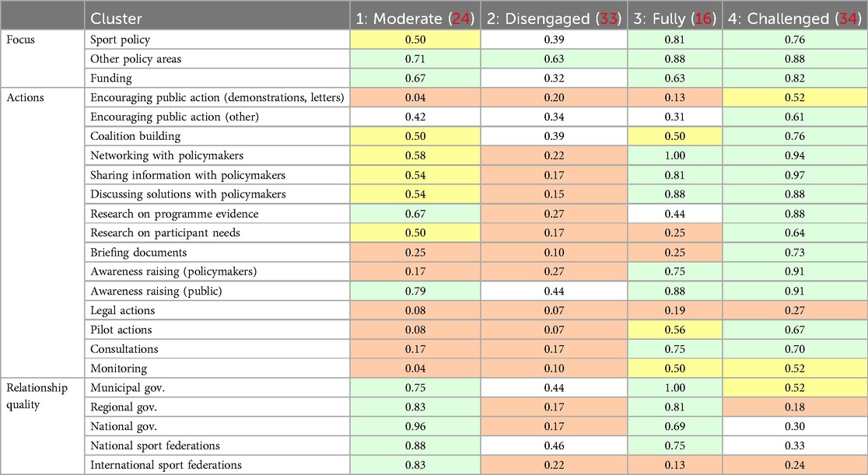
Task: Click "International sport federations" row label
Action: coord(166,465)
